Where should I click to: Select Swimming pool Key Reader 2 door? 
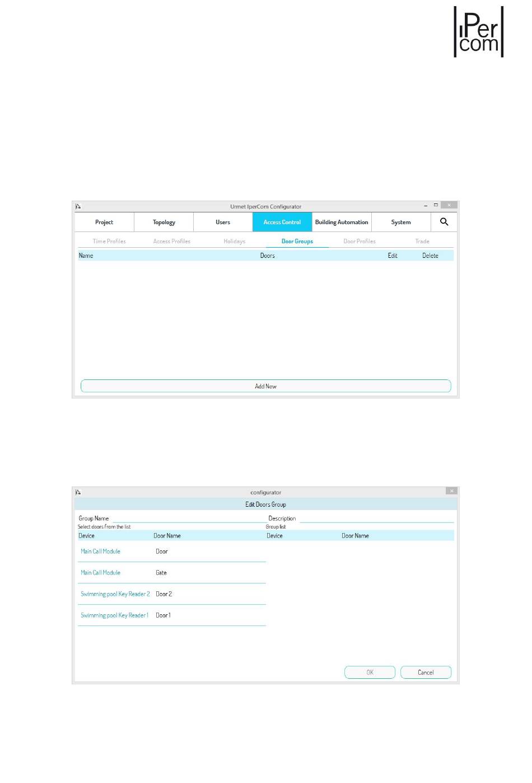pos(115,594)
